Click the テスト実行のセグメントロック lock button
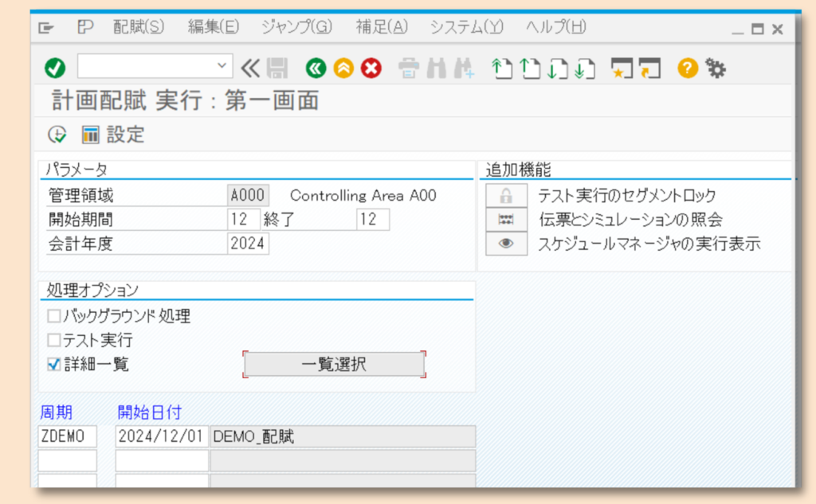Image resolution: width=816 pixels, height=504 pixels. (x=506, y=196)
